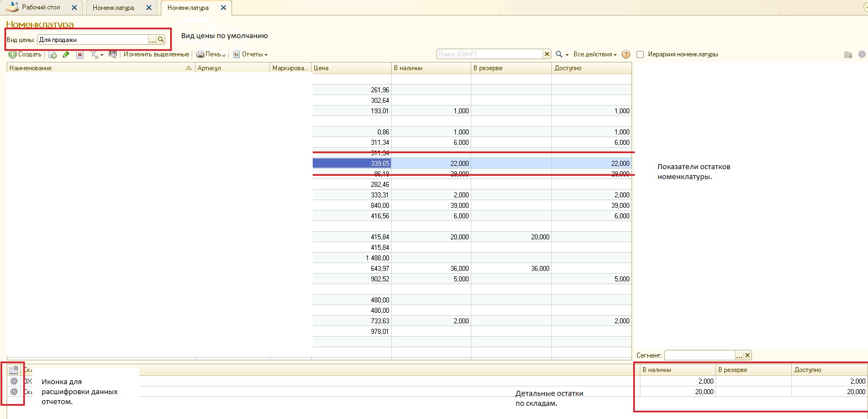The width and height of the screenshot is (868, 419).
Task: Click the barcode search icon
Action: click(x=113, y=54)
